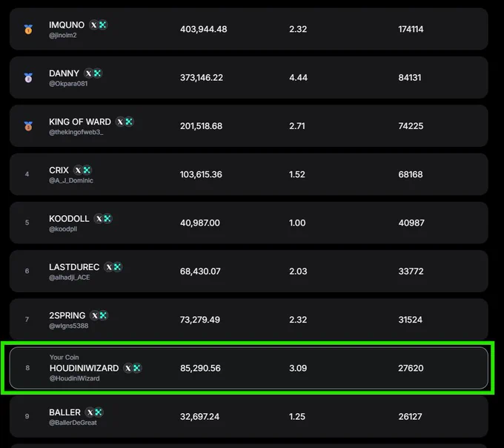The height and width of the screenshot is (448, 504).
Task: Select the 2SPRING coin name
Action: [67, 315]
